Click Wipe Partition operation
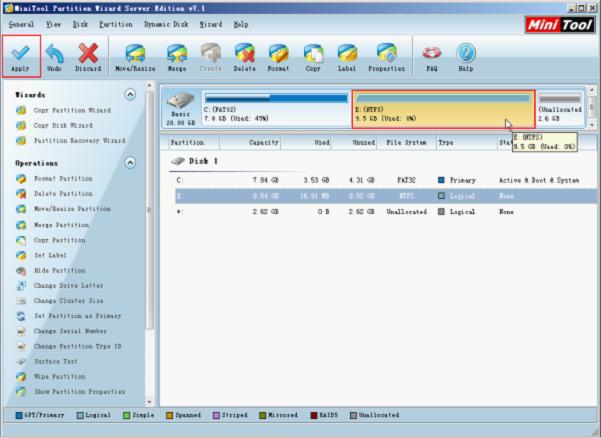The width and height of the screenshot is (601, 438). pos(59,377)
